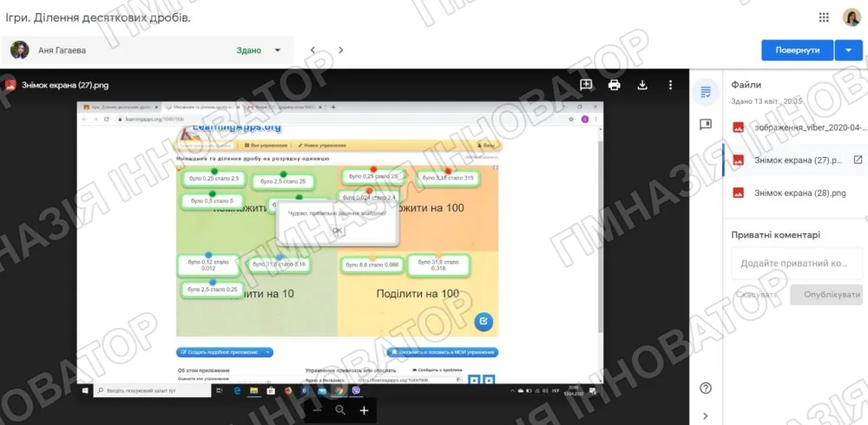Open more options three-dot menu in viewer
The image size is (868, 425).
tap(670, 85)
